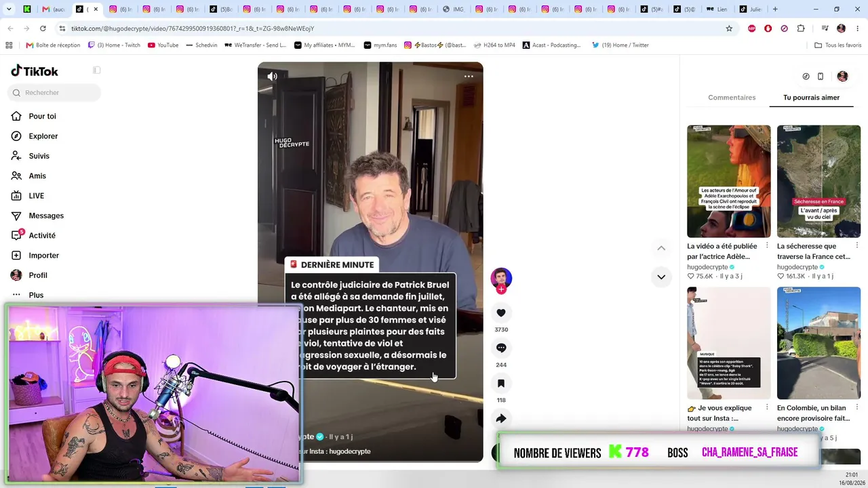Open the ABP extension icon

pyautogui.click(x=751, y=28)
